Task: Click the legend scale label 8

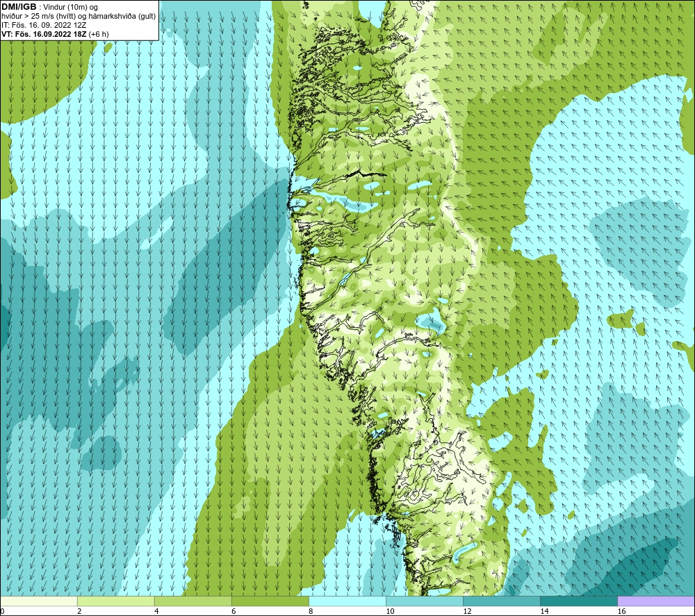Action: coord(311,612)
